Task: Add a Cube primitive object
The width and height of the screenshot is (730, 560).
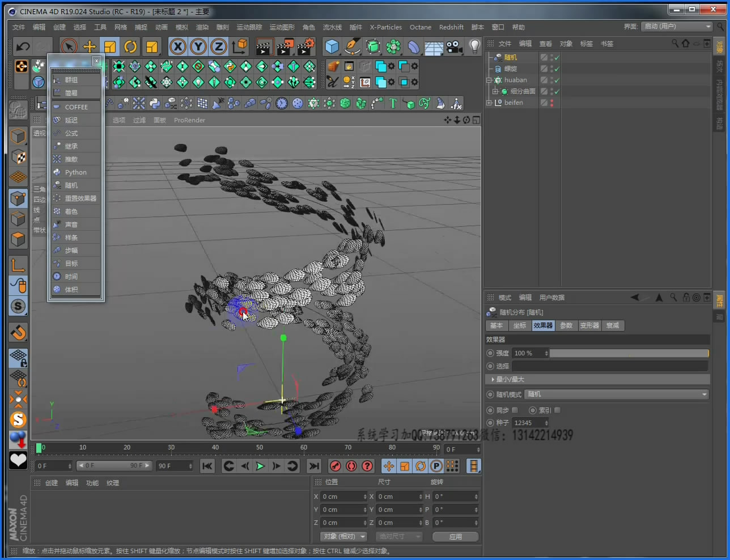Action: coord(332,46)
